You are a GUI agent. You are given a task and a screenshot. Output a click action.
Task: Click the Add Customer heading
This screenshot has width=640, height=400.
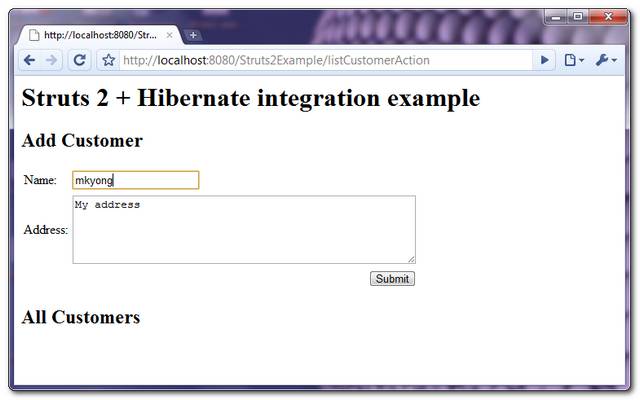coord(82,141)
